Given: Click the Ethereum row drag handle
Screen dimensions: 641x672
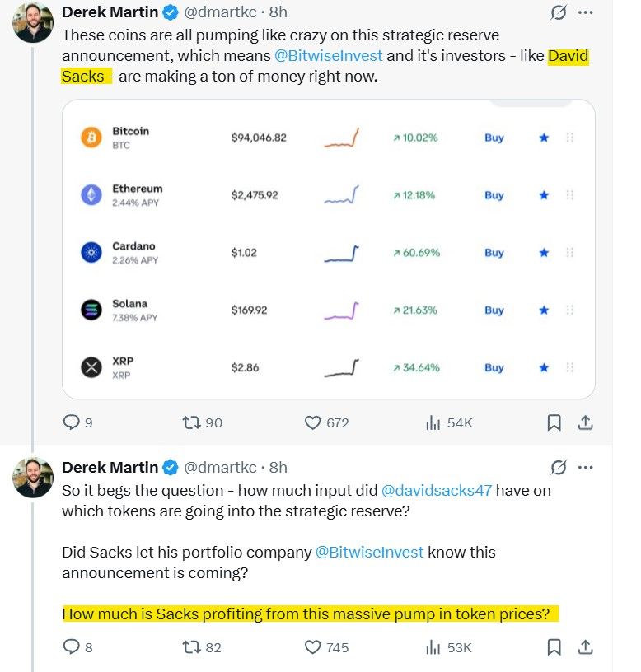Looking at the screenshot, I should tap(570, 195).
